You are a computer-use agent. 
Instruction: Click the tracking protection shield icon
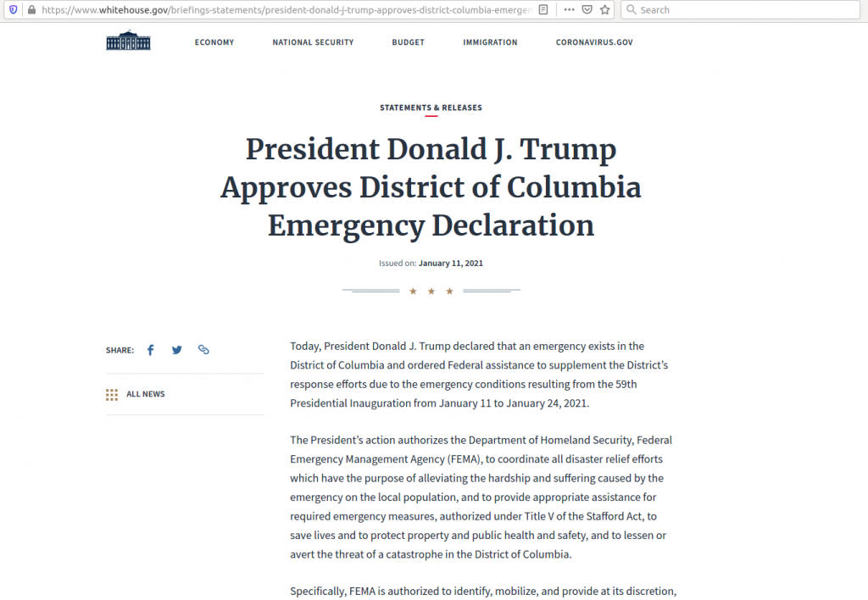pyautogui.click(x=13, y=10)
